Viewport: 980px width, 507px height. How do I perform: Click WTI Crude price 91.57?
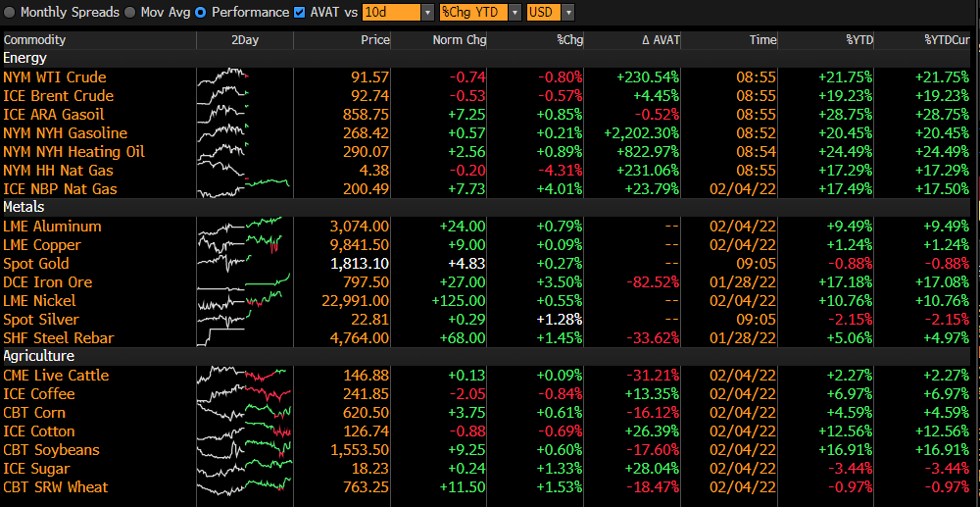pyautogui.click(x=372, y=77)
